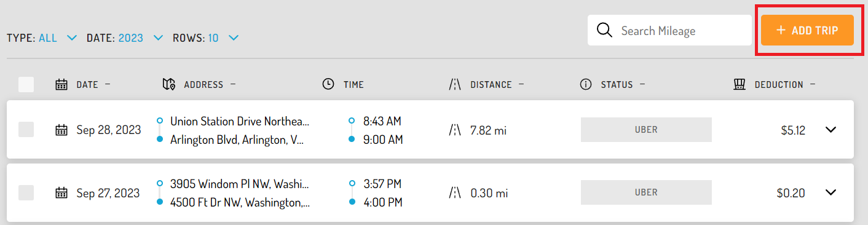Screen dimensions: 868x225
Task: Focus the Search Mileage input field
Action: [x=669, y=30]
